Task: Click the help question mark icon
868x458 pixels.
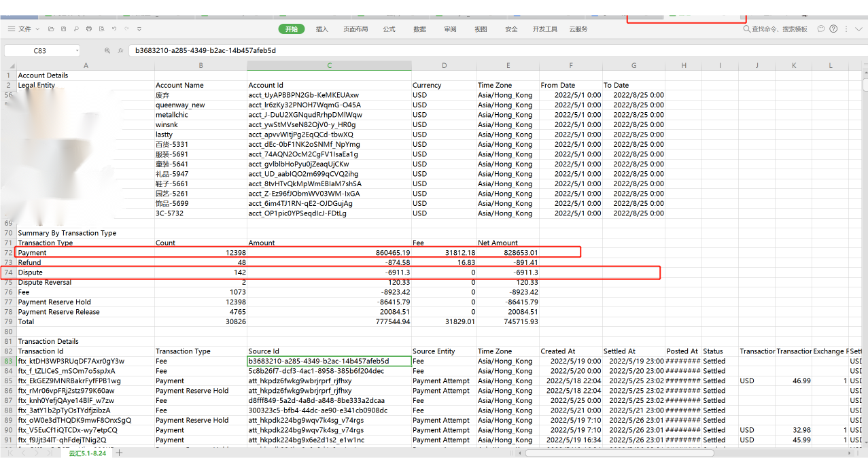Action: pyautogui.click(x=833, y=29)
